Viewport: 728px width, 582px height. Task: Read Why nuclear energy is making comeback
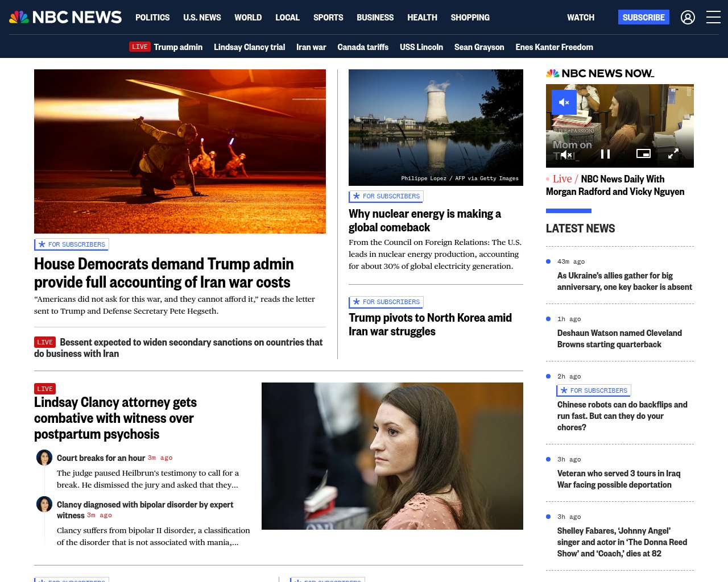click(x=424, y=221)
